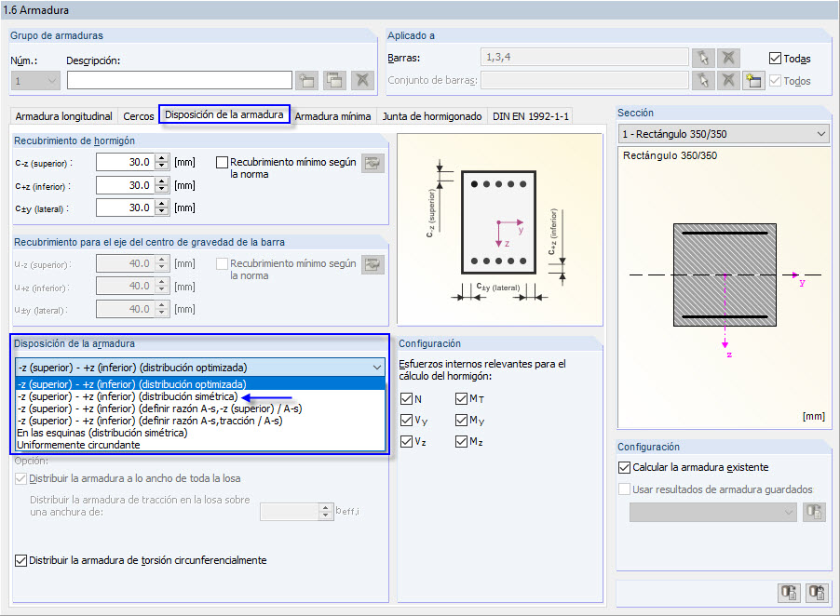This screenshot has height=616, width=840.
Task: Open the Núm. group number dropdown
Action: (36, 81)
